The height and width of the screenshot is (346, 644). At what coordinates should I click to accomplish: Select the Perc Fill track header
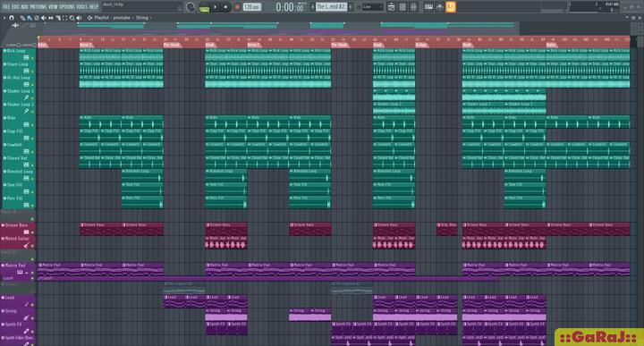19,201
